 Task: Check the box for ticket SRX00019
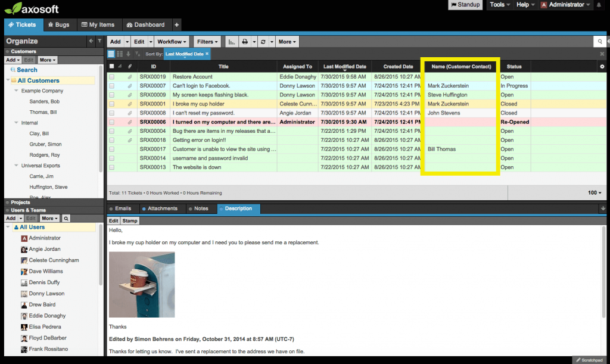[111, 77]
